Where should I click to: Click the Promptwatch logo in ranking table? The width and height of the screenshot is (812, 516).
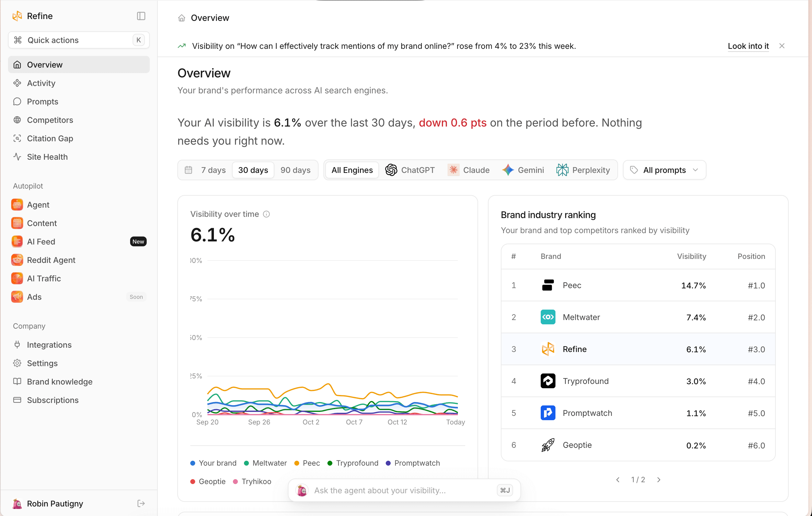(x=548, y=413)
